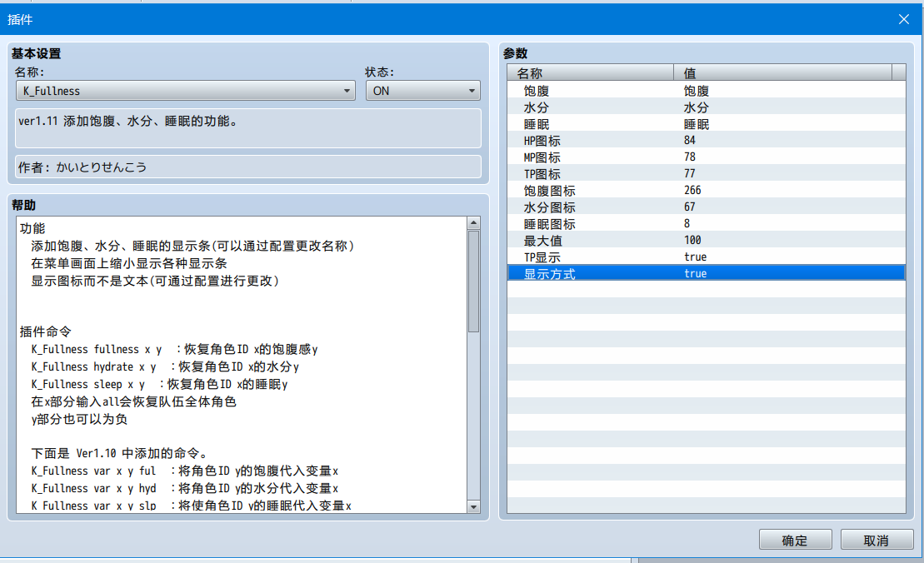Screen dimensions: 924x563
Task: Click the help line K_Fullness sleep x y
Action: point(159,385)
